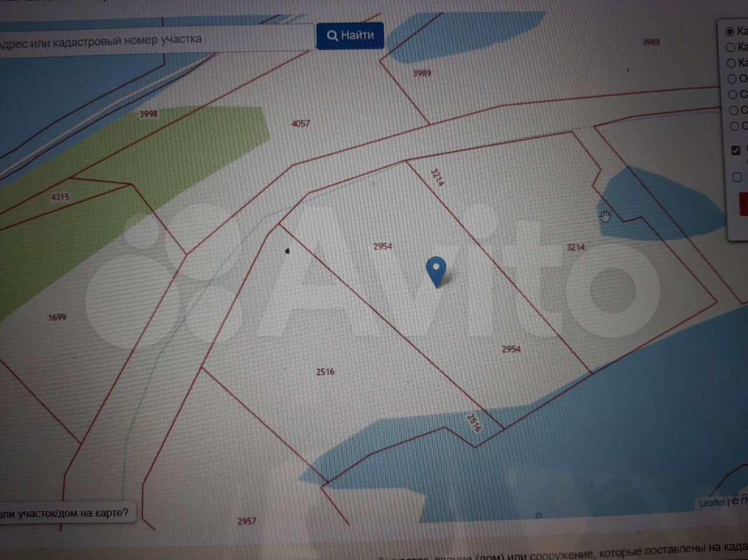Click the blue location pin marker
748x560 pixels.
tap(436, 271)
